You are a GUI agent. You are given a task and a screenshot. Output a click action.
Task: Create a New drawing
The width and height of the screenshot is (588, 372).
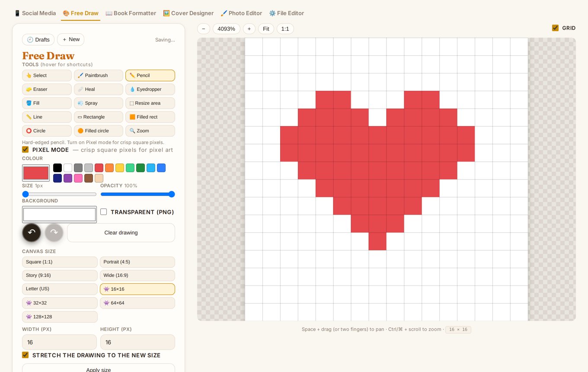pos(71,39)
